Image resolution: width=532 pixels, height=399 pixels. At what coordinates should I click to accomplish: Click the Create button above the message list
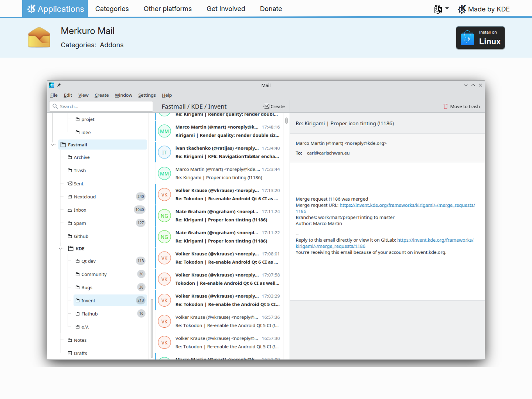click(x=274, y=106)
